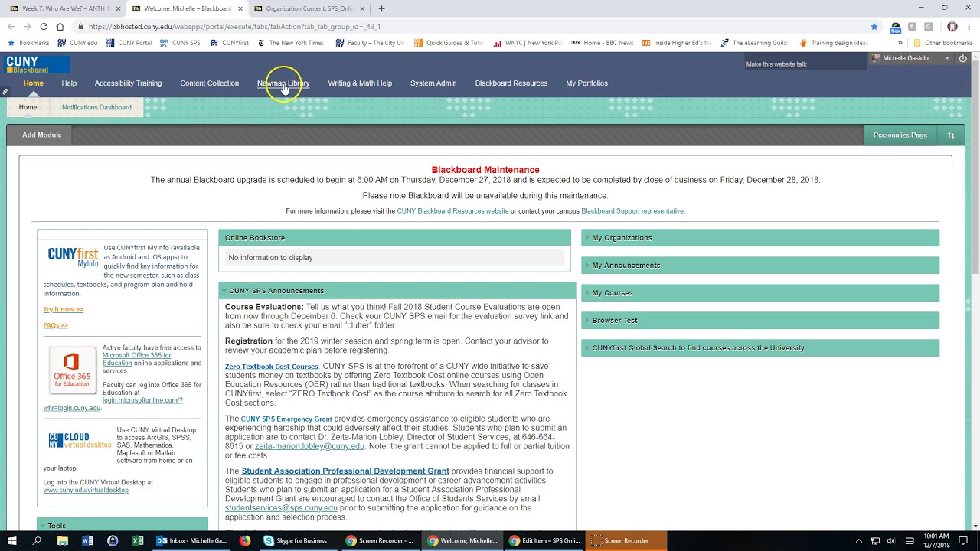This screenshot has width=980, height=551.
Task: Switch to Organization Content browser tab
Action: coord(309,8)
